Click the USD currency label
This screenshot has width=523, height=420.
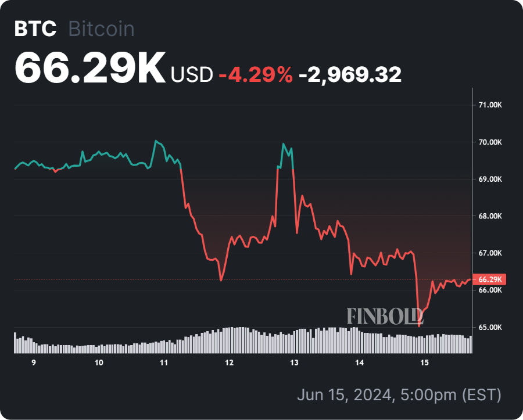click(191, 75)
